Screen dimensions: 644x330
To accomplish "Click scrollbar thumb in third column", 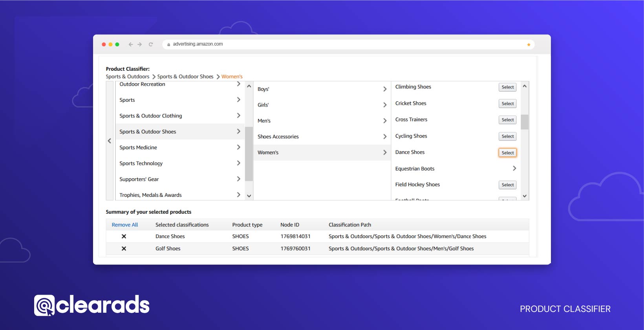I will point(525,122).
